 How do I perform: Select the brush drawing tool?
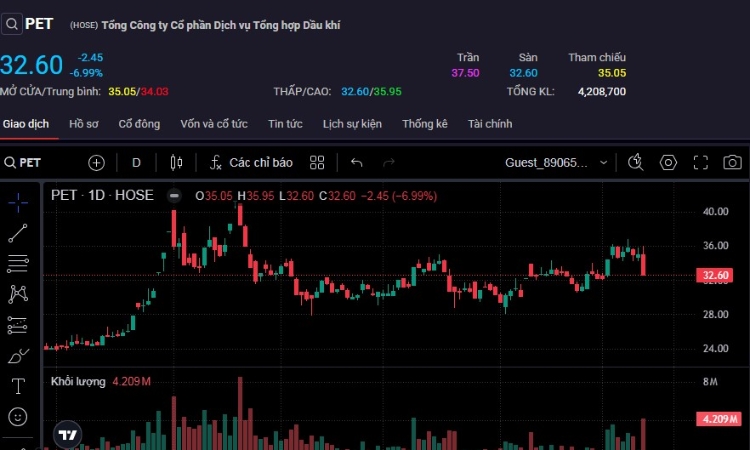18,355
